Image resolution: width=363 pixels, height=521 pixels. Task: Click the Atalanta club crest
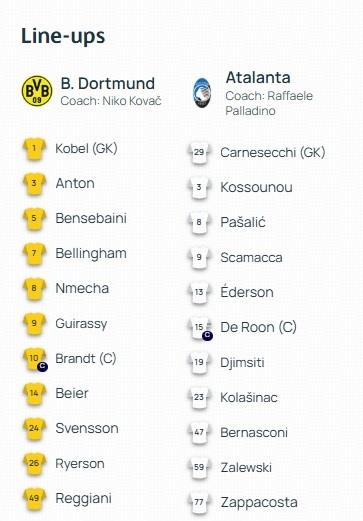point(202,93)
